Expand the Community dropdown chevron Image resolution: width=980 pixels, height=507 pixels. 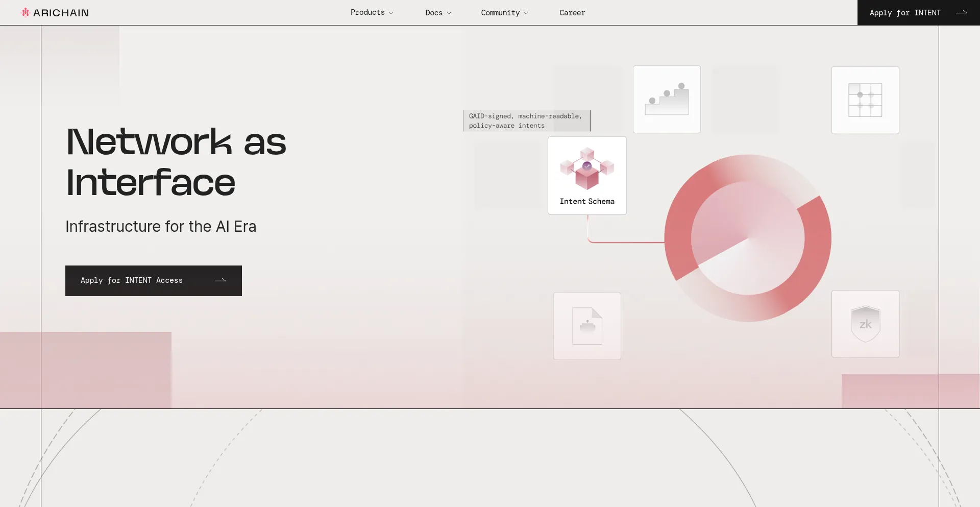pos(526,13)
